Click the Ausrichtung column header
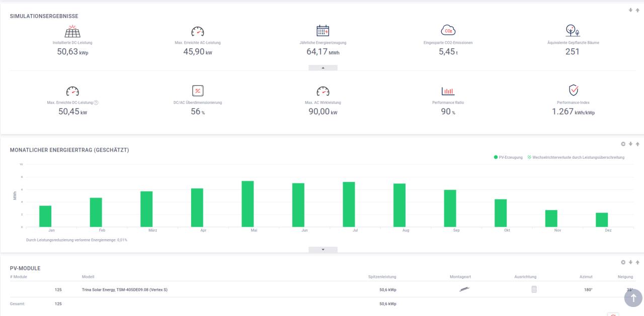The width and height of the screenshot is (644, 316). [525, 277]
